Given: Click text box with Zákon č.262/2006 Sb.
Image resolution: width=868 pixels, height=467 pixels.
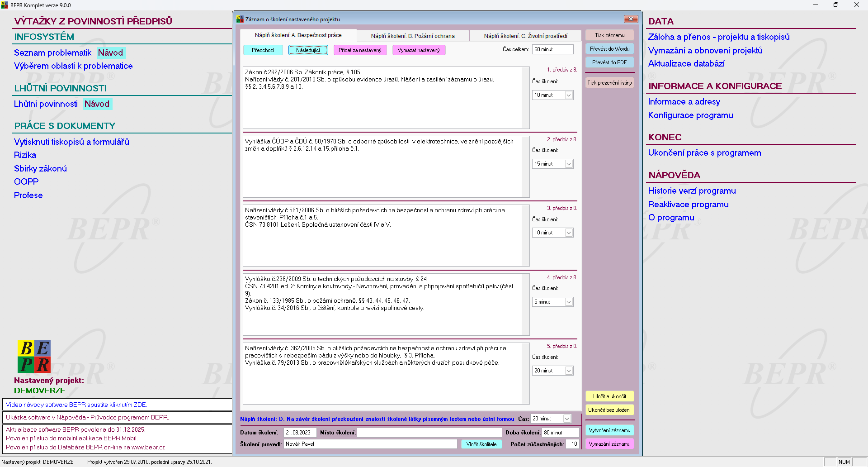Looking at the screenshot, I should point(386,98).
